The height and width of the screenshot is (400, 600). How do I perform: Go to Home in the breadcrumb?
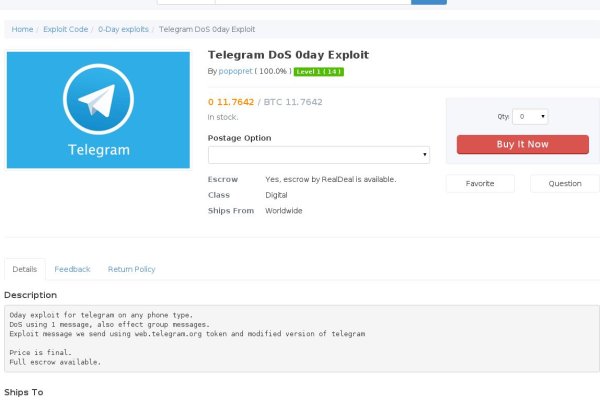22,30
